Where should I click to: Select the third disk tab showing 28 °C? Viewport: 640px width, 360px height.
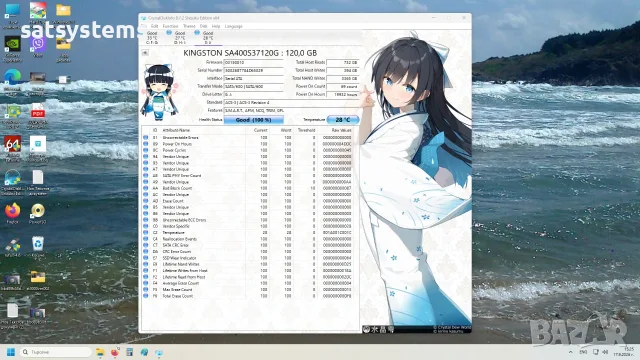pos(208,38)
